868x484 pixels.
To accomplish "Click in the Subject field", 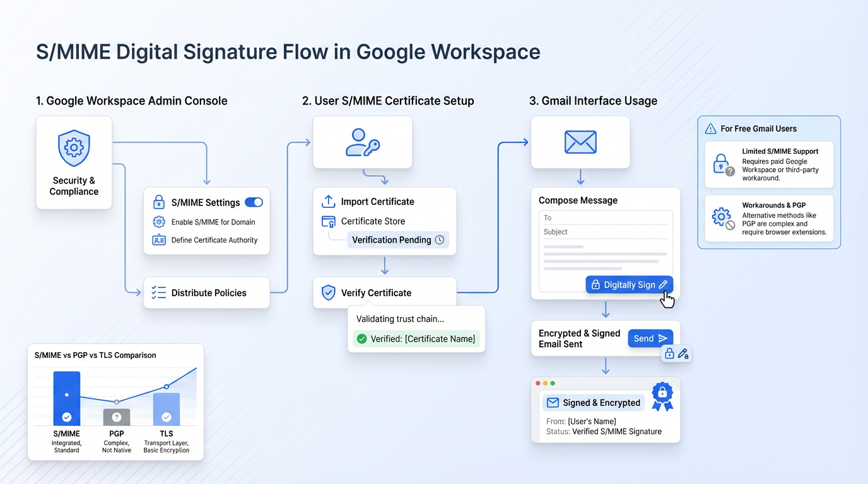I will pyautogui.click(x=606, y=232).
